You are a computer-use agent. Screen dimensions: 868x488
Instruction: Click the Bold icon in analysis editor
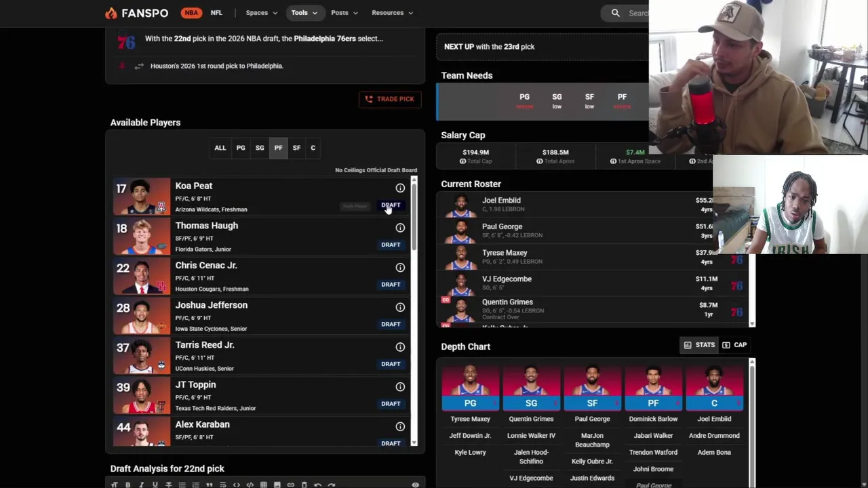[128, 485]
